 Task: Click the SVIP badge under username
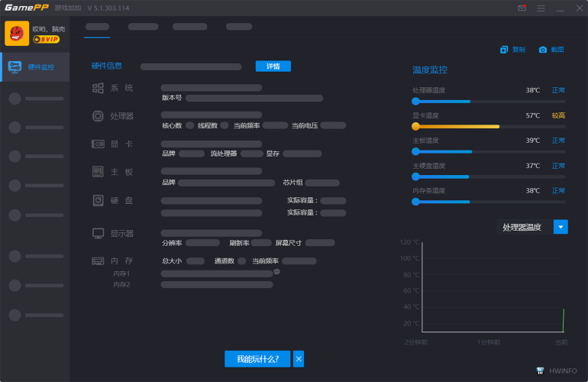(x=46, y=39)
